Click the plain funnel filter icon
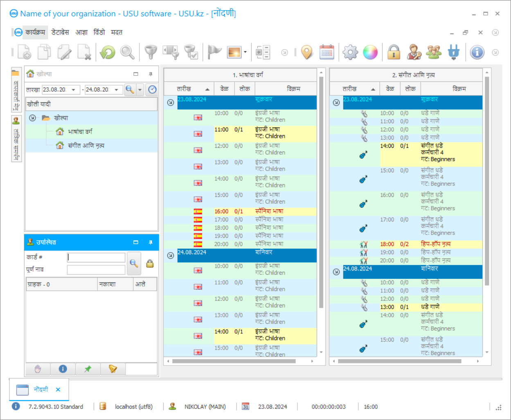The height and width of the screenshot is (420, 511). (x=151, y=52)
